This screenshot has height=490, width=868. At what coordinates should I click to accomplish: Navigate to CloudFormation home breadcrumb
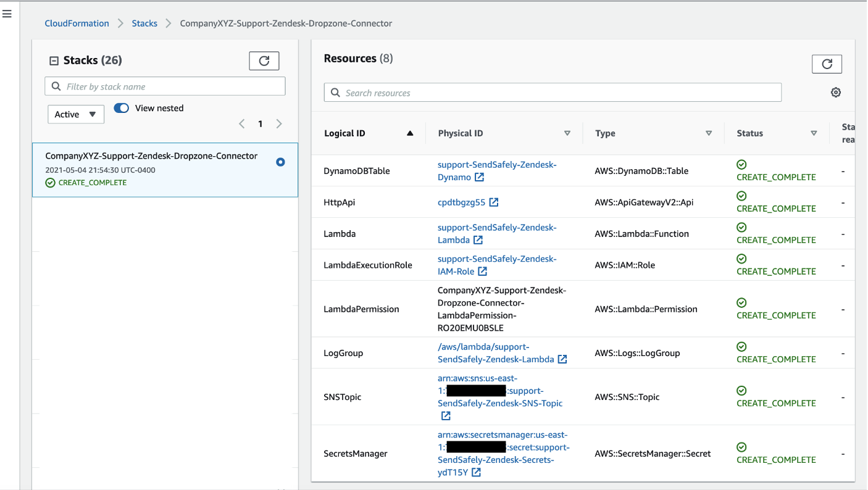click(77, 23)
